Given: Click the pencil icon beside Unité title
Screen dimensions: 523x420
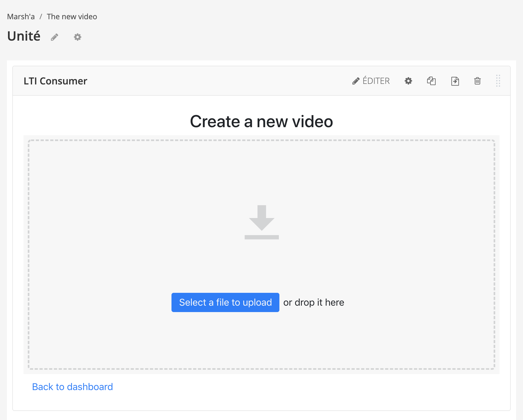Looking at the screenshot, I should click(54, 37).
